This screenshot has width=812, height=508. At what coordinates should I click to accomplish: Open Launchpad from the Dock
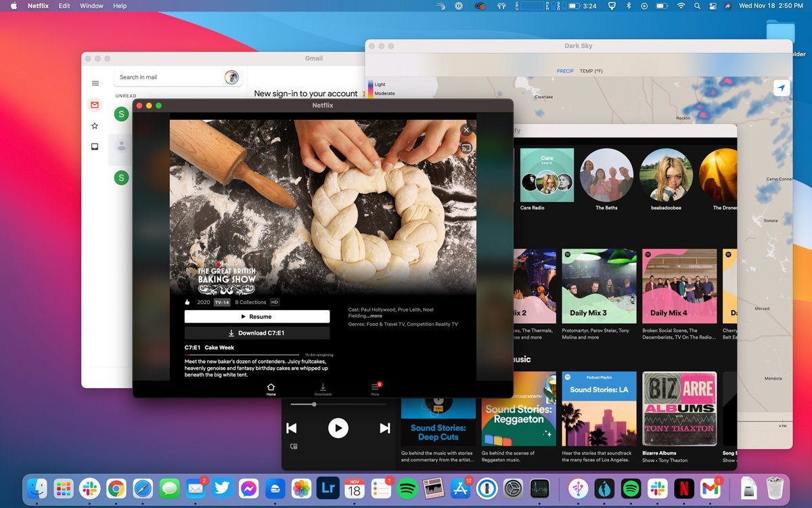(63, 488)
